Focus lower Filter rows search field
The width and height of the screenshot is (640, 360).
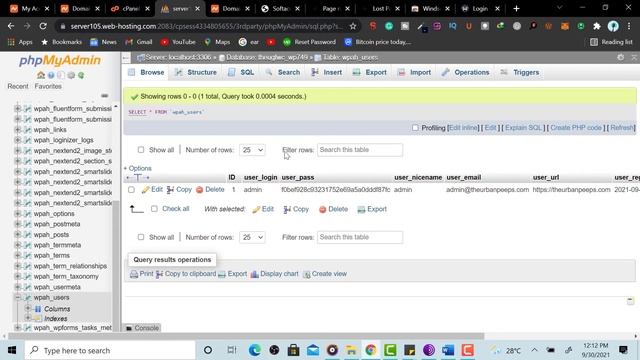(360, 237)
